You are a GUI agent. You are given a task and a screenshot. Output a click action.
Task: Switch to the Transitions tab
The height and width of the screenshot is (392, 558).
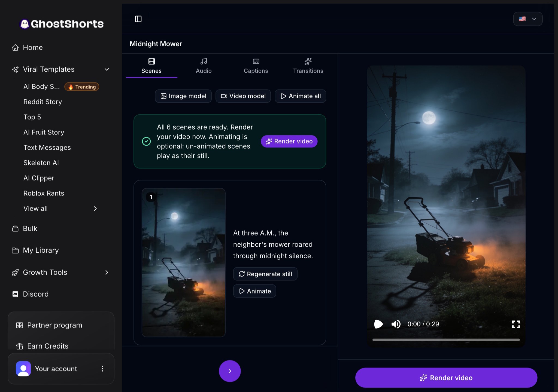(x=308, y=66)
